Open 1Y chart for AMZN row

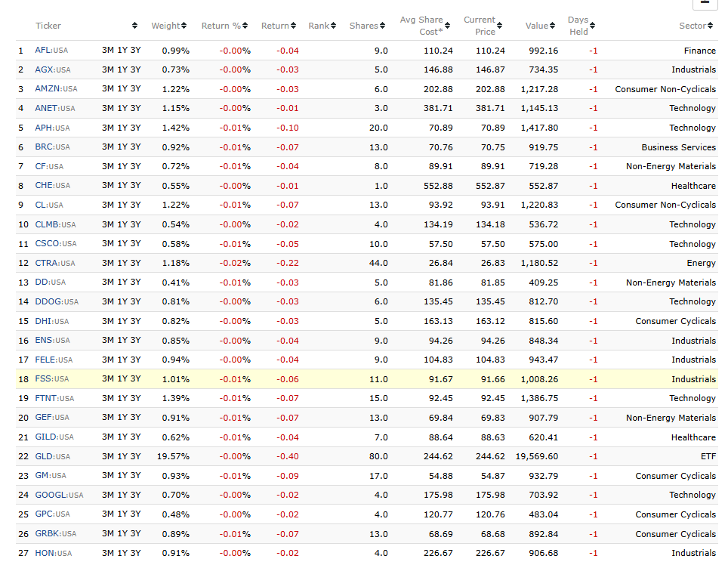pyautogui.click(x=122, y=88)
